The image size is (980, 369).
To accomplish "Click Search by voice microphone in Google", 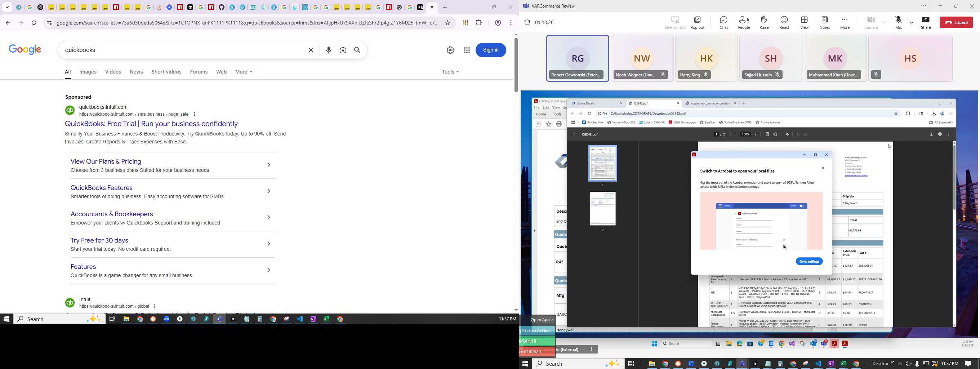I will tap(329, 50).
